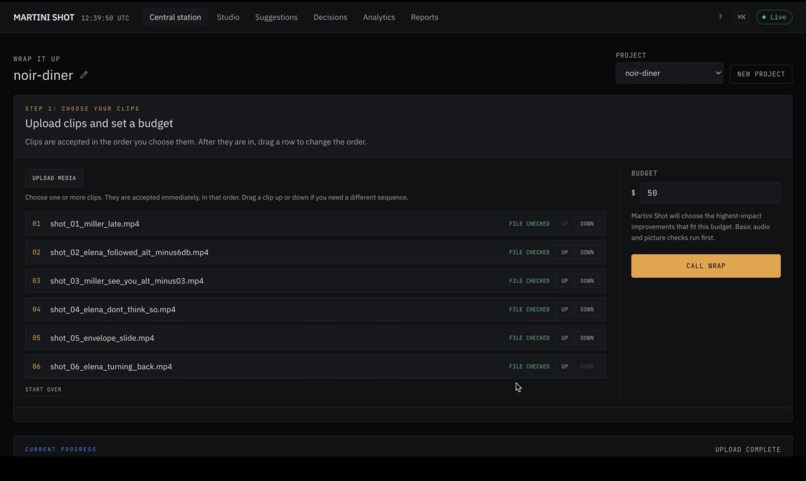Click the 12:39:50 UTC clock
The width and height of the screenshot is (806, 481).
tap(105, 18)
